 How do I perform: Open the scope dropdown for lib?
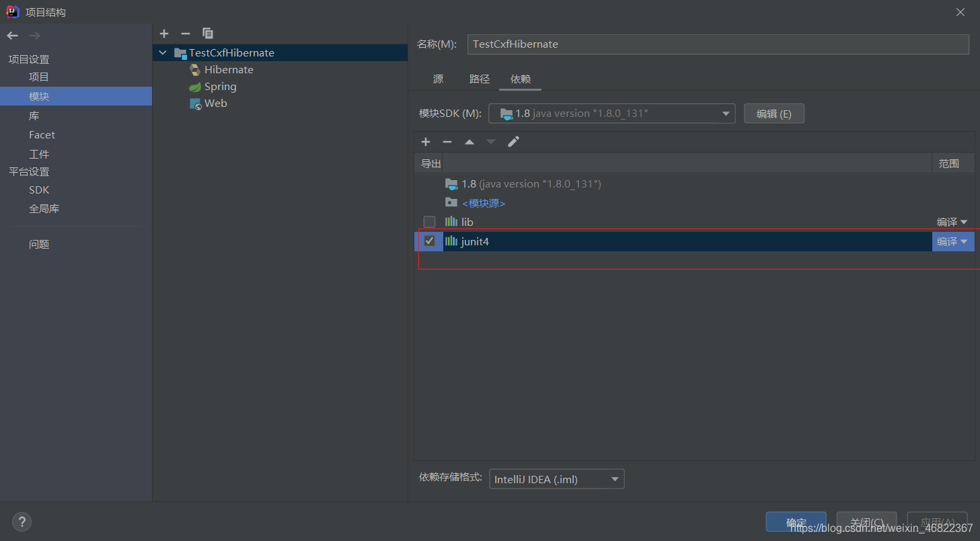coord(952,222)
